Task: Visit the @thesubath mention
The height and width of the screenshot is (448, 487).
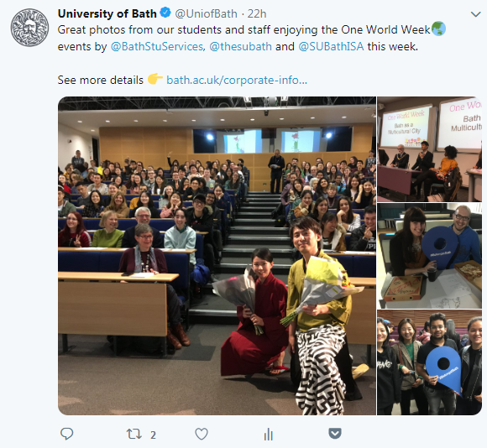Action: pyautogui.click(x=241, y=46)
